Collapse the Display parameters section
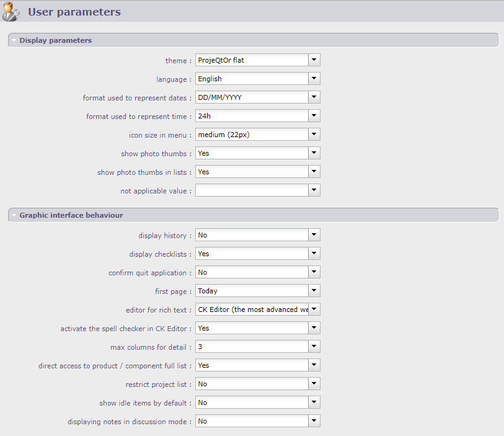Image resolution: width=504 pixels, height=436 pixels. 14,40
